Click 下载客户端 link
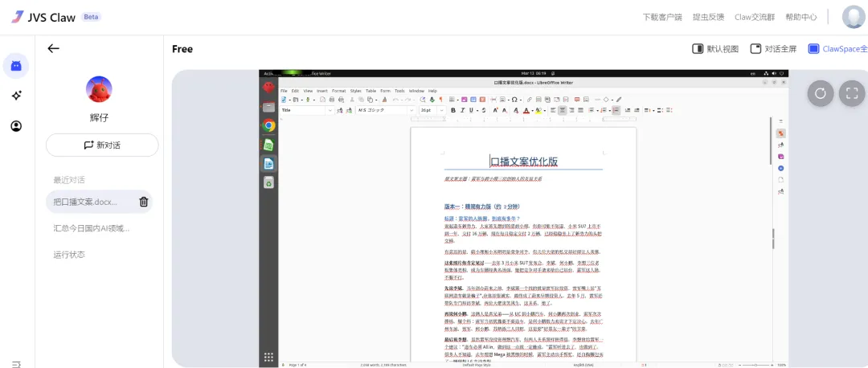This screenshot has width=868, height=368. click(x=662, y=17)
